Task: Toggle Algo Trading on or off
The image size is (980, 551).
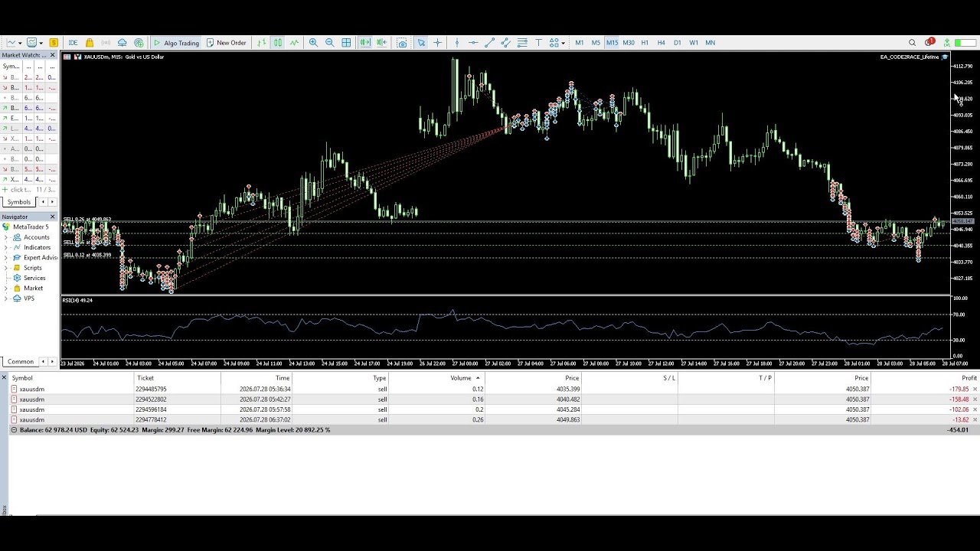Action: tap(176, 43)
